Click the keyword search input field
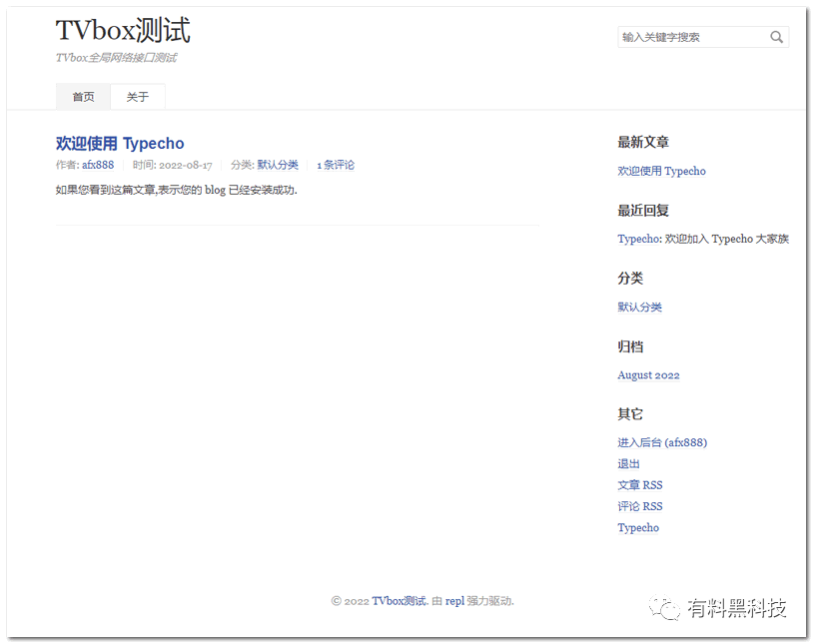The image size is (813, 644). point(691,38)
